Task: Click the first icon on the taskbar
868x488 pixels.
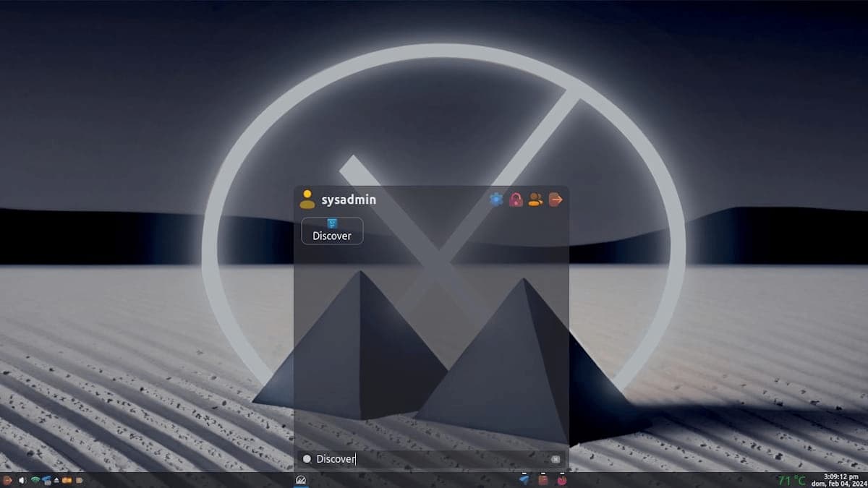Action: 7,480
